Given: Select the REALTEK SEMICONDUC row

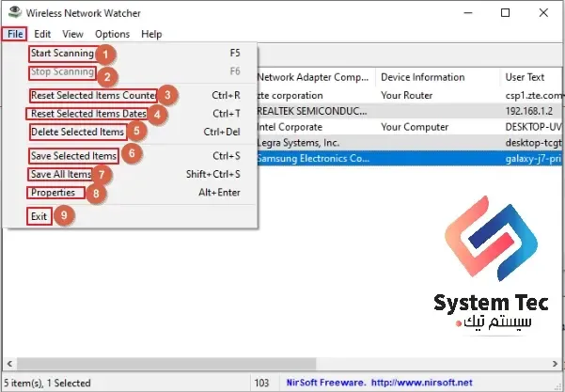Looking at the screenshot, I should [x=410, y=111].
